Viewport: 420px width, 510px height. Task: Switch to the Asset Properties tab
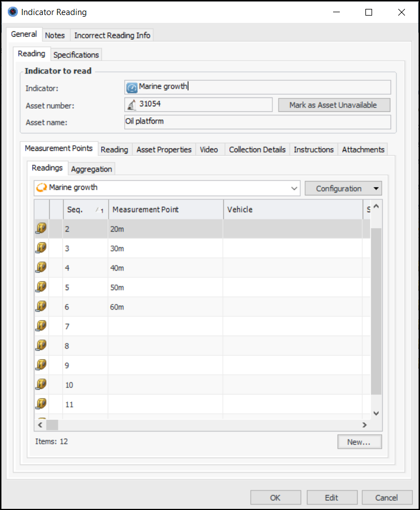click(x=164, y=150)
